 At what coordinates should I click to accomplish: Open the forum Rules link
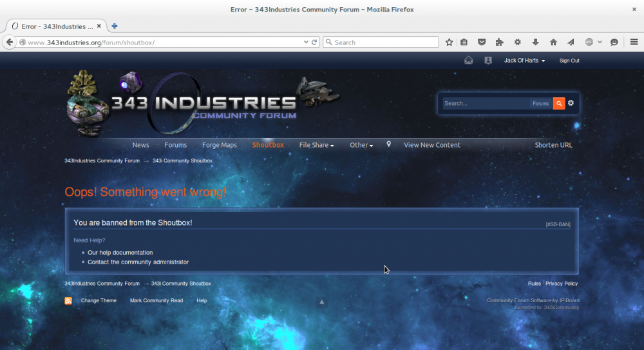click(x=535, y=284)
